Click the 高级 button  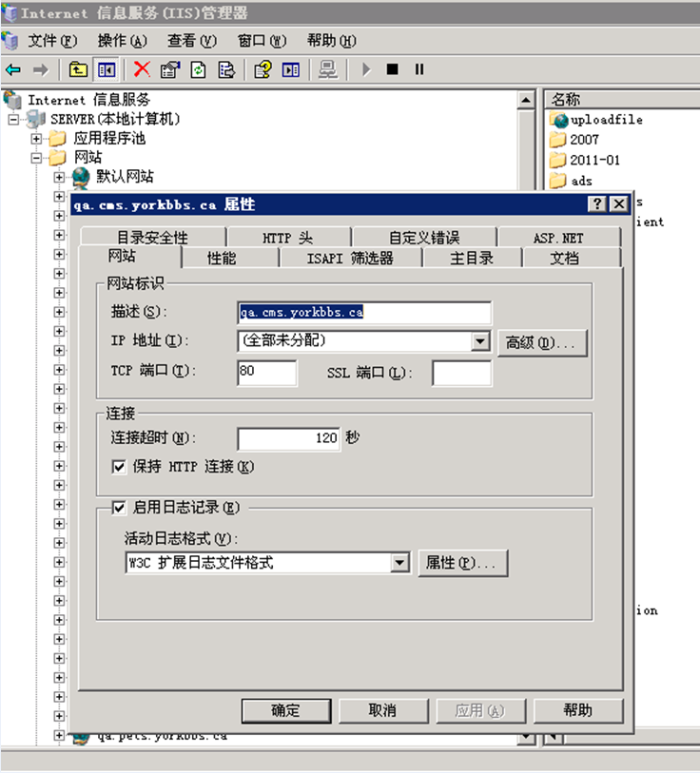pyautogui.click(x=542, y=342)
